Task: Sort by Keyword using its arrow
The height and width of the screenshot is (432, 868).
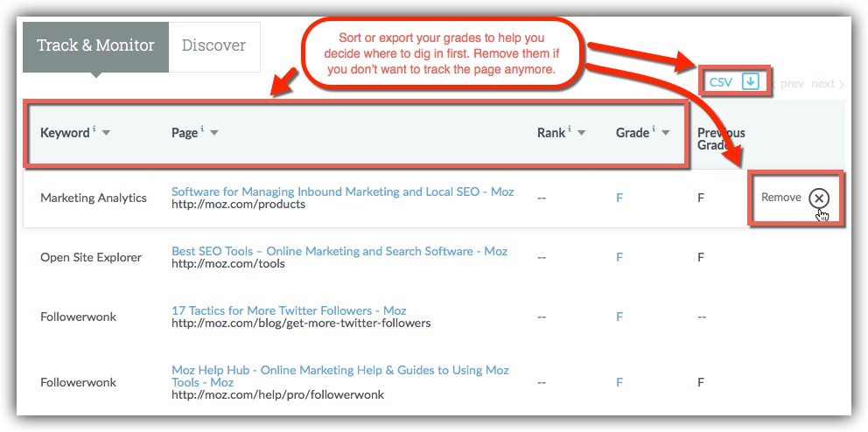Action: [x=106, y=133]
